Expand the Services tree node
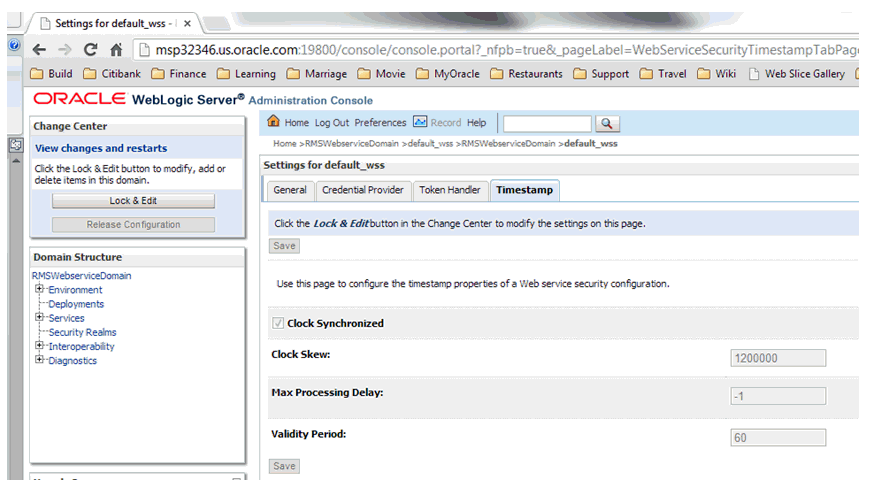 [x=39, y=317]
